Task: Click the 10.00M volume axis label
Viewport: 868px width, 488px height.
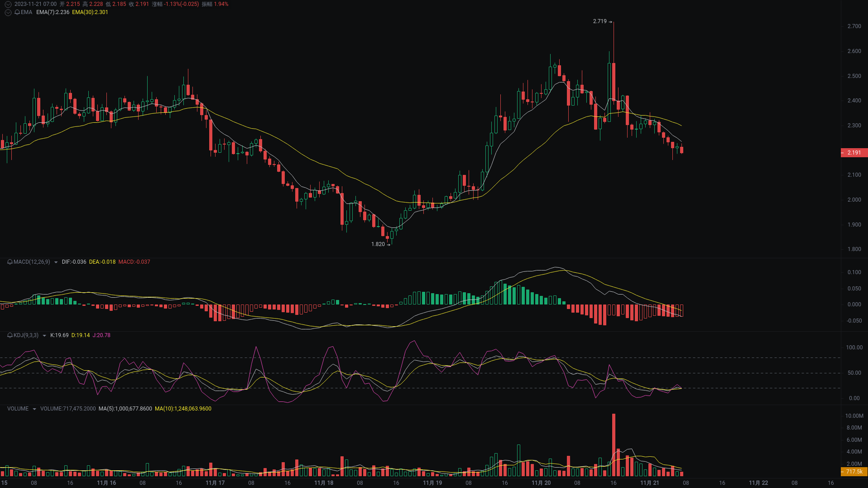Action: tap(854, 416)
